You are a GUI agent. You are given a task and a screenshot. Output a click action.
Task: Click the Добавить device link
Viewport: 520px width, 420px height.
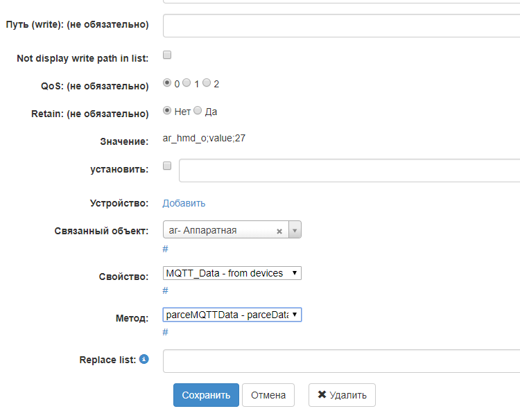click(184, 203)
